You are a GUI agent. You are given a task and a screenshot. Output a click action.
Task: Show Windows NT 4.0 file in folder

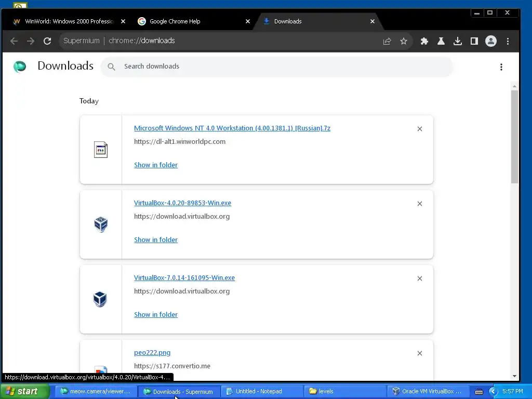click(156, 165)
